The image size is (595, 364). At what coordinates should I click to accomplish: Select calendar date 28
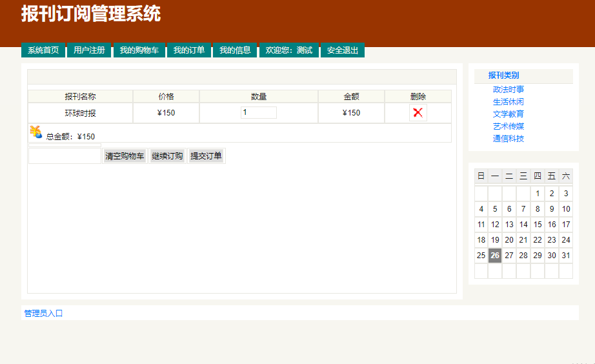click(523, 256)
